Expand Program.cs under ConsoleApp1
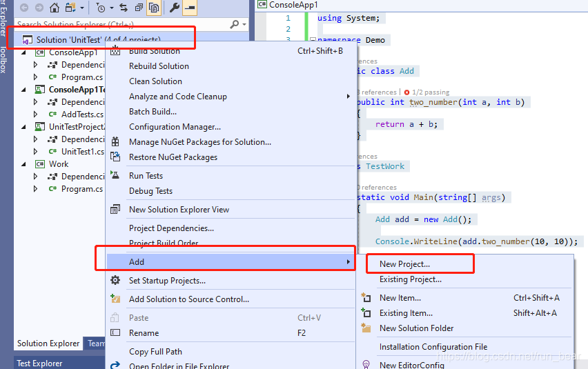 pyautogui.click(x=36, y=77)
